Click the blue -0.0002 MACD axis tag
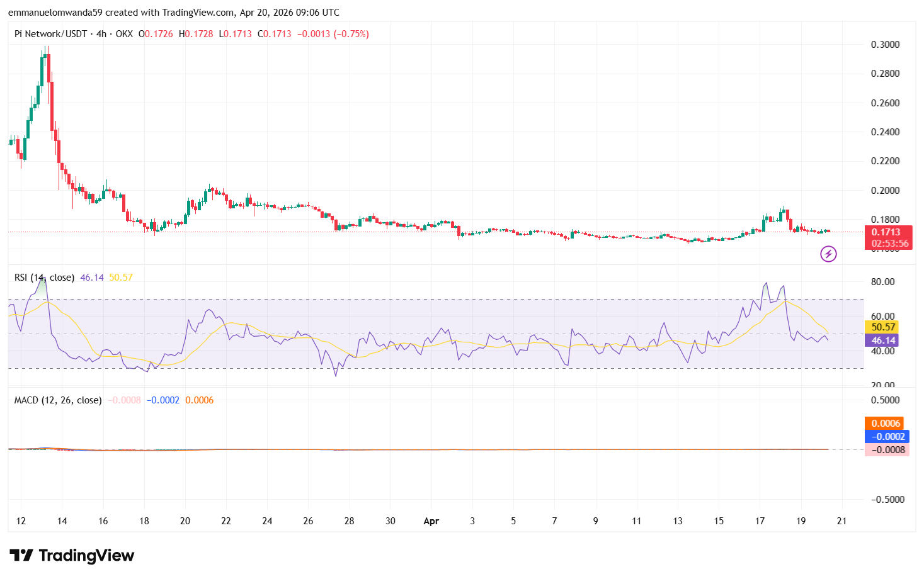 point(887,437)
